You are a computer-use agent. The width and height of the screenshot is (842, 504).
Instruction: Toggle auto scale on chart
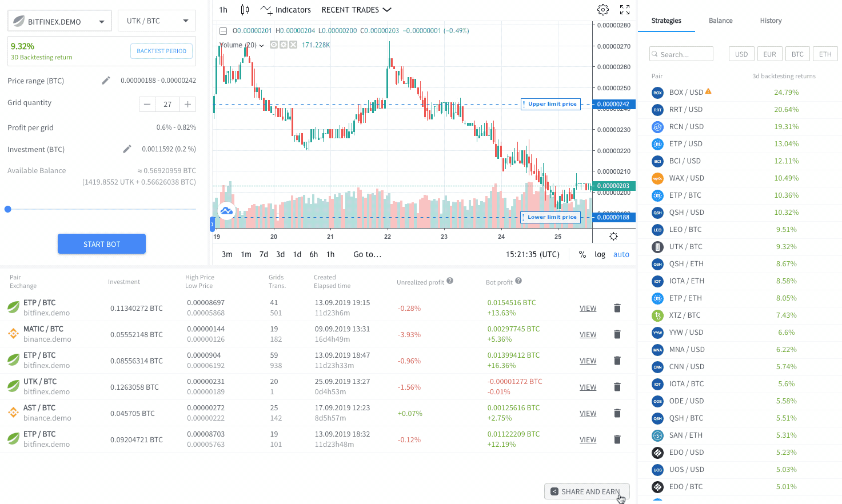click(621, 254)
